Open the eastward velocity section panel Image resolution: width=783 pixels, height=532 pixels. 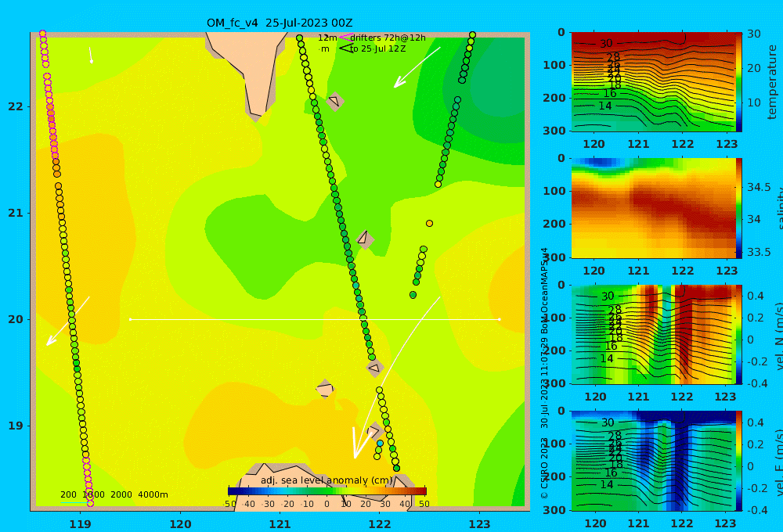(x=653, y=461)
